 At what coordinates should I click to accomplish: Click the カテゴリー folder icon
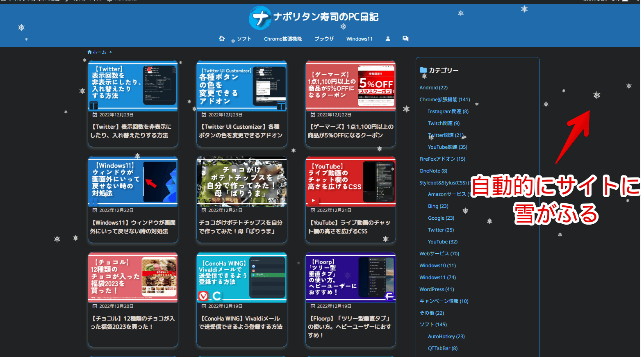click(423, 70)
